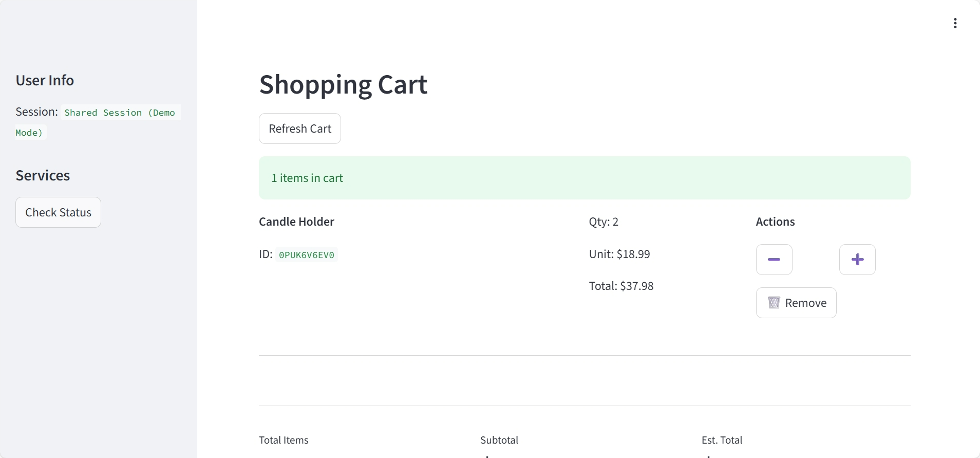Click the Est. Total summary label
Screen dimensions: 980x458
coord(722,440)
